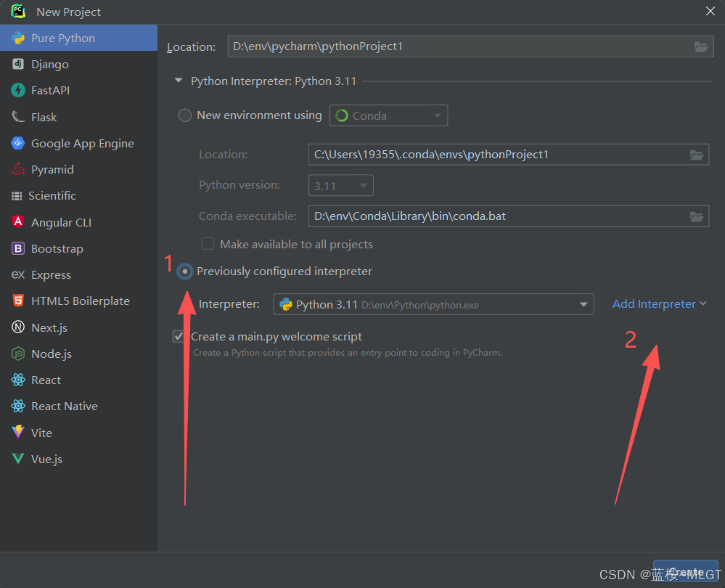Select Pure Python project type
This screenshot has width=725, height=588.
point(78,38)
